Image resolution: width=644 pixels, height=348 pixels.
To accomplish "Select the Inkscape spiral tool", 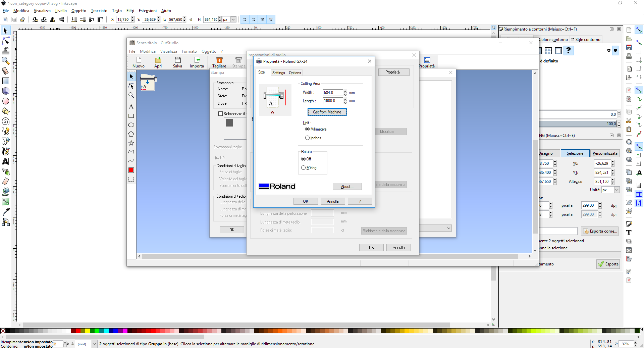I will click(x=5, y=121).
